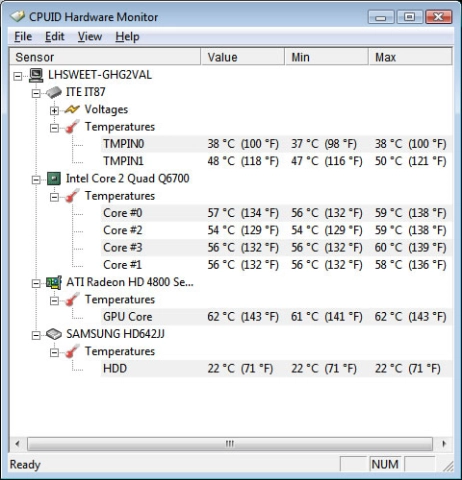Click Core #1 max value 58 °C (136 °F)
Viewport: 462px width, 480px height.
410,265
